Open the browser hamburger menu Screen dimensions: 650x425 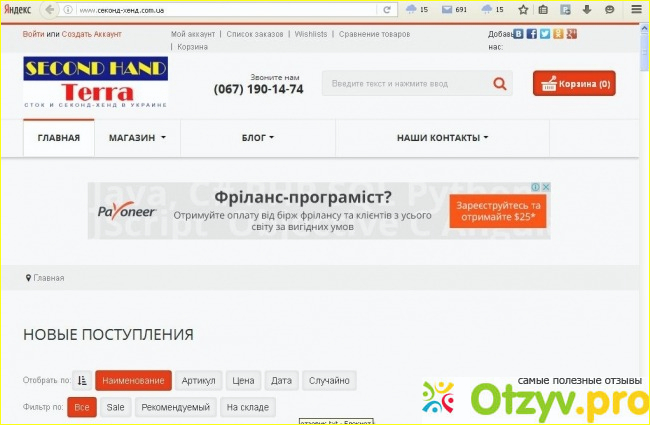638,9
